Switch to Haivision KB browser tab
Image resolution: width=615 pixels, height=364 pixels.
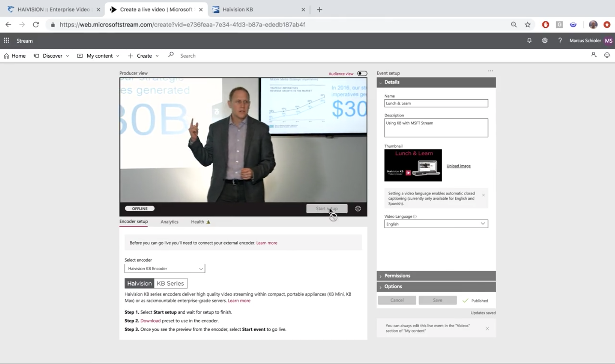pyautogui.click(x=259, y=9)
